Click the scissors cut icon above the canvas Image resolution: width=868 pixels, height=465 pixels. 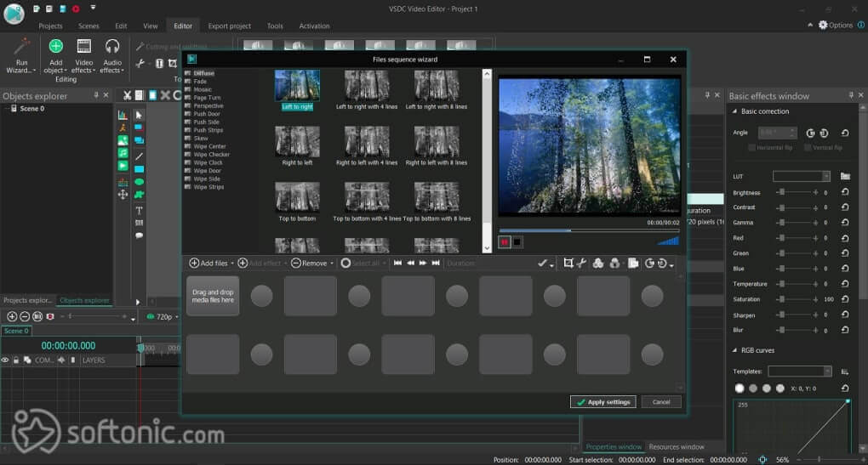[x=127, y=96]
